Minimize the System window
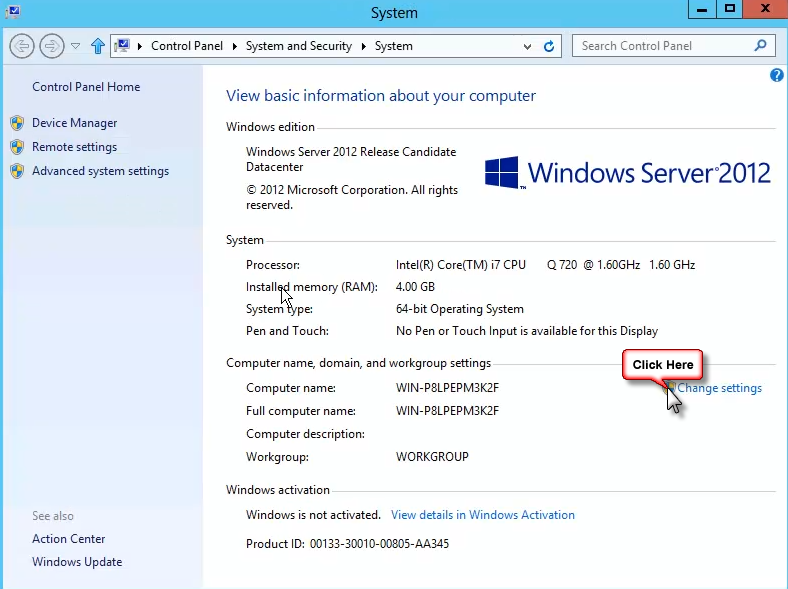The height and width of the screenshot is (589, 788). pos(702,9)
